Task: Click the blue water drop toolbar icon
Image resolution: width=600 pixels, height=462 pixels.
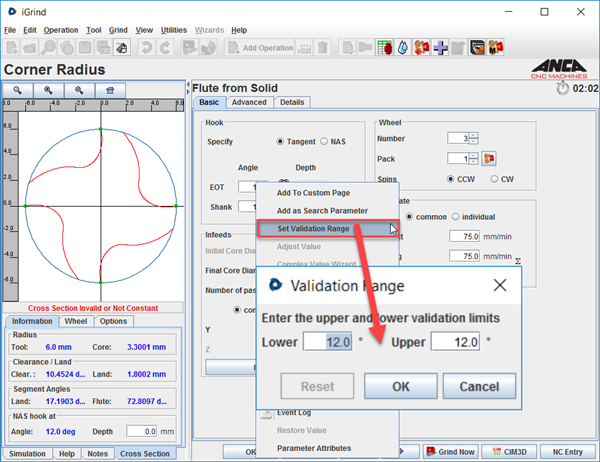Action: 403,47
